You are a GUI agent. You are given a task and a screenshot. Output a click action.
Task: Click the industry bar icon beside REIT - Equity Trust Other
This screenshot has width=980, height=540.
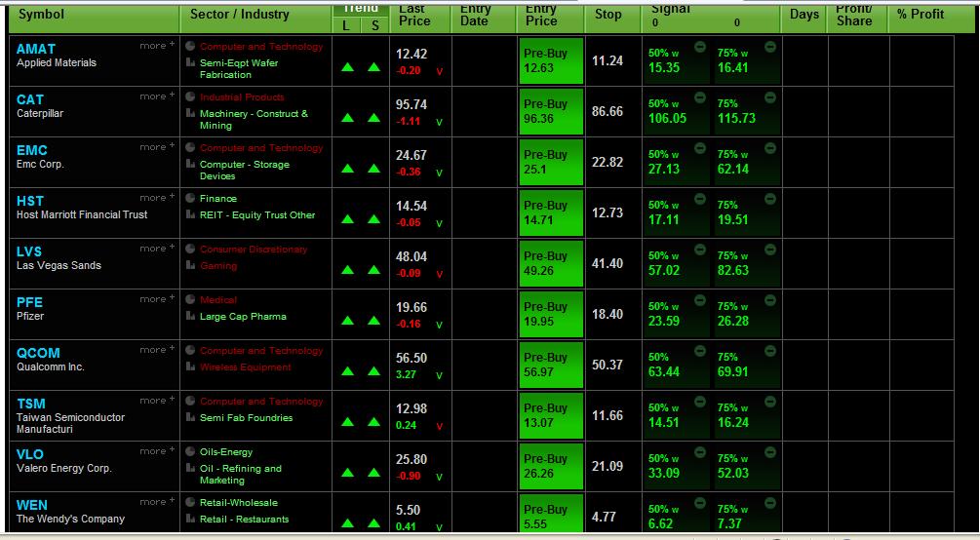(190, 214)
